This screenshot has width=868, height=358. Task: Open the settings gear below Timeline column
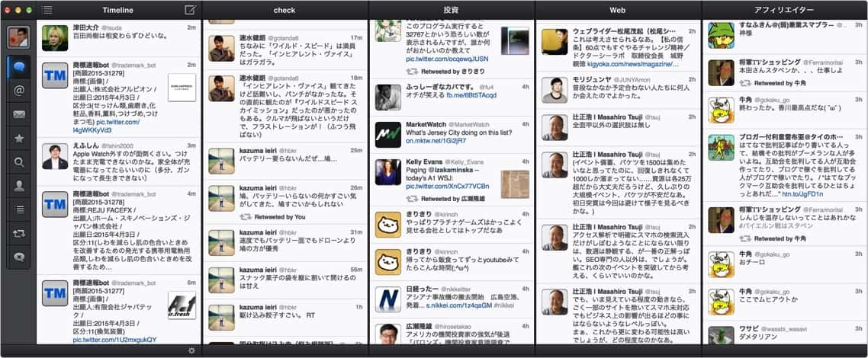[x=191, y=350]
